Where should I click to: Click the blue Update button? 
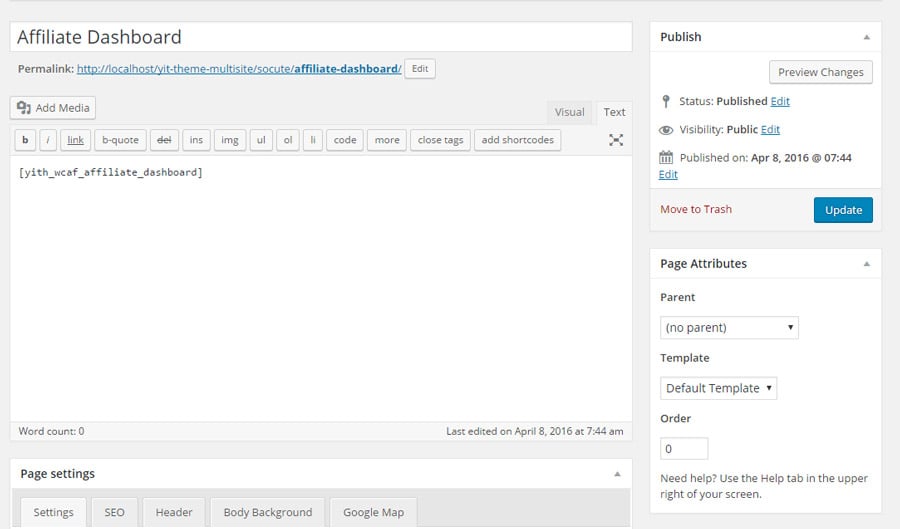(x=843, y=210)
